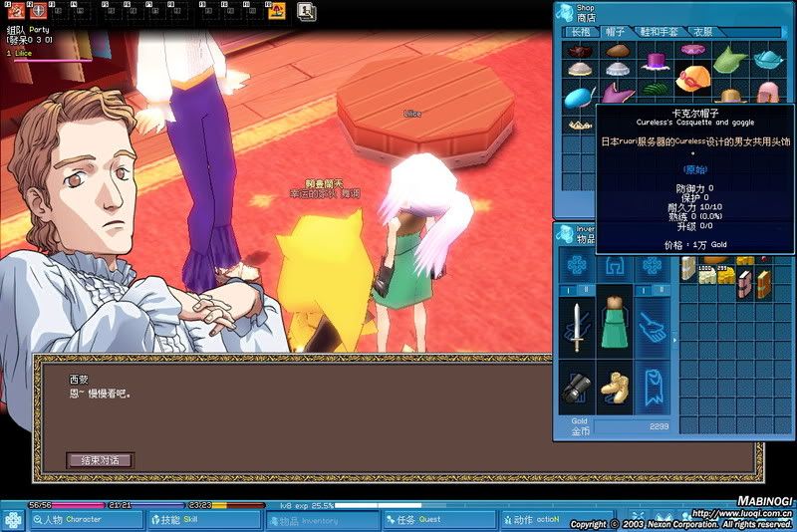Select the green dress equipment slot
The width and height of the screenshot is (797, 532).
615,324
